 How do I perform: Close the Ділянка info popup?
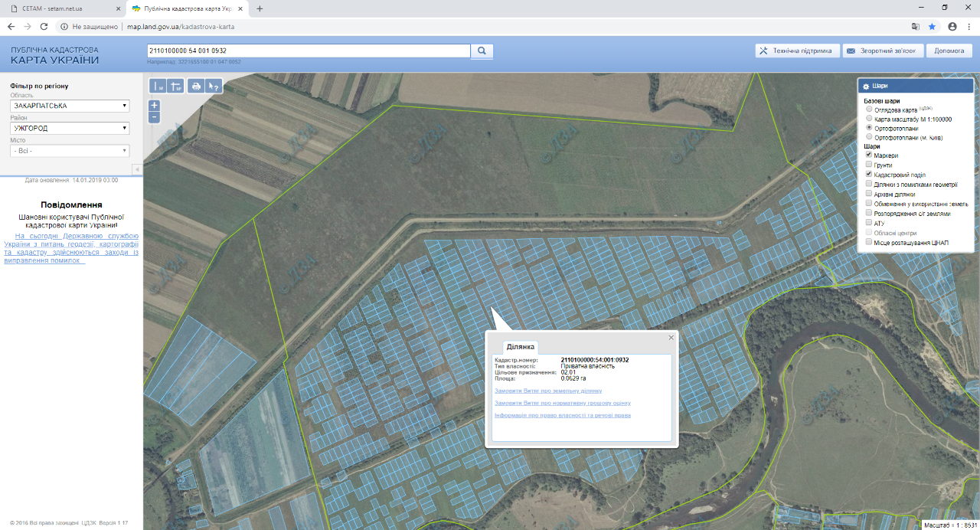point(671,337)
